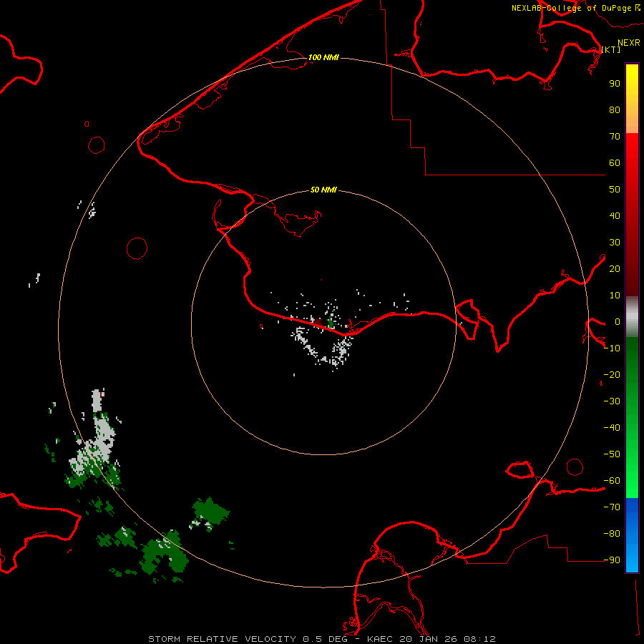Select the positive 50 scale value
The height and width of the screenshot is (644, 644).
coord(615,190)
